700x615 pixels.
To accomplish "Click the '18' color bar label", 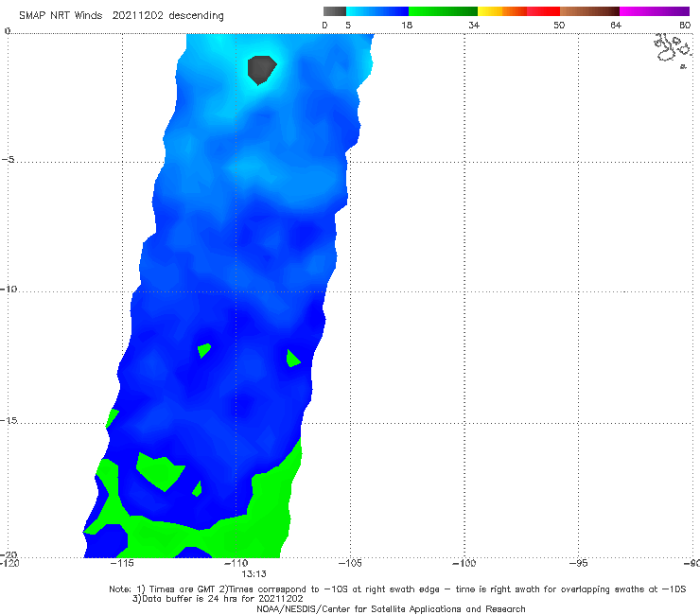I will point(407,25).
